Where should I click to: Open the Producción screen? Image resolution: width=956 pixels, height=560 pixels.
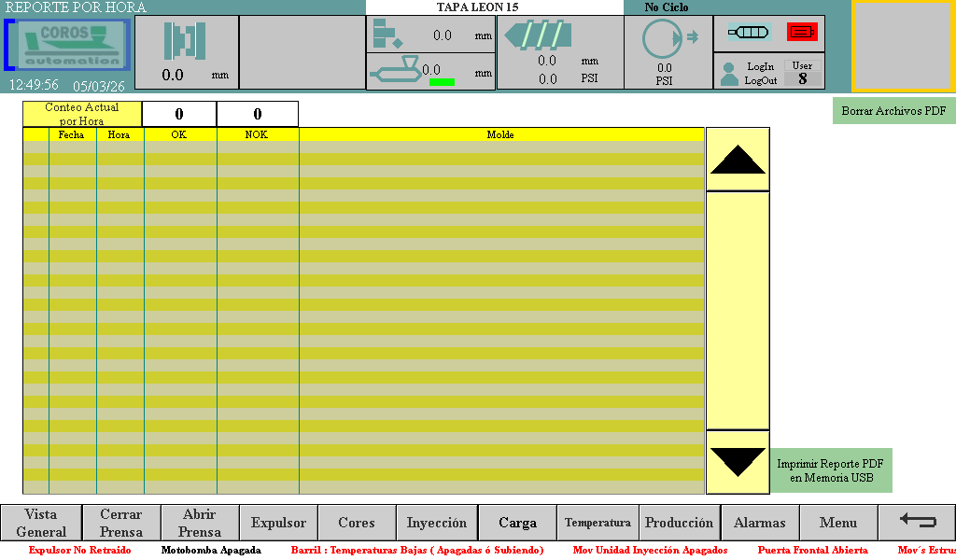679,523
